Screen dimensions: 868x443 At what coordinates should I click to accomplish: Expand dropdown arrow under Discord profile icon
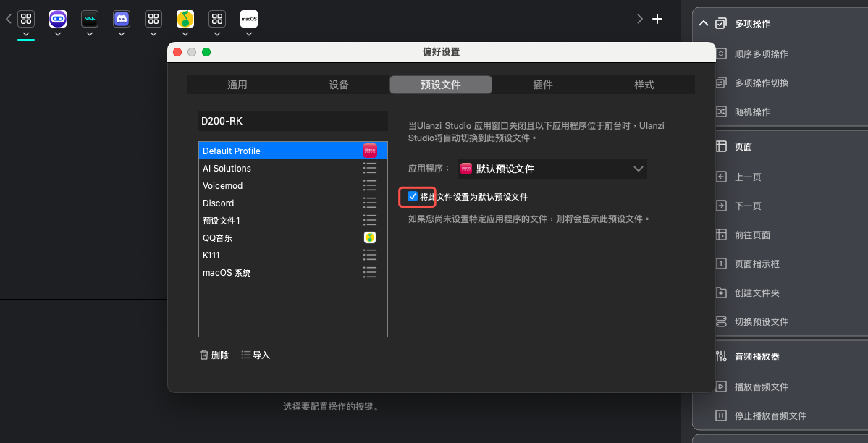(x=122, y=34)
